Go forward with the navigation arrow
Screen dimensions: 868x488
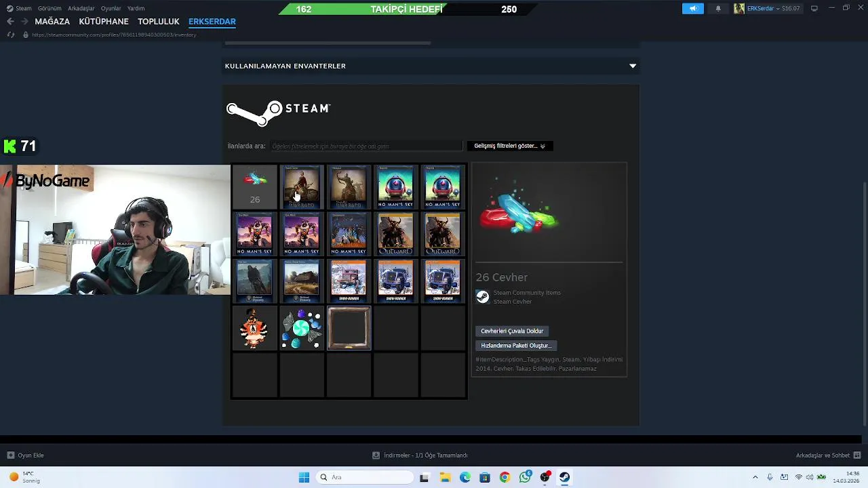click(24, 22)
